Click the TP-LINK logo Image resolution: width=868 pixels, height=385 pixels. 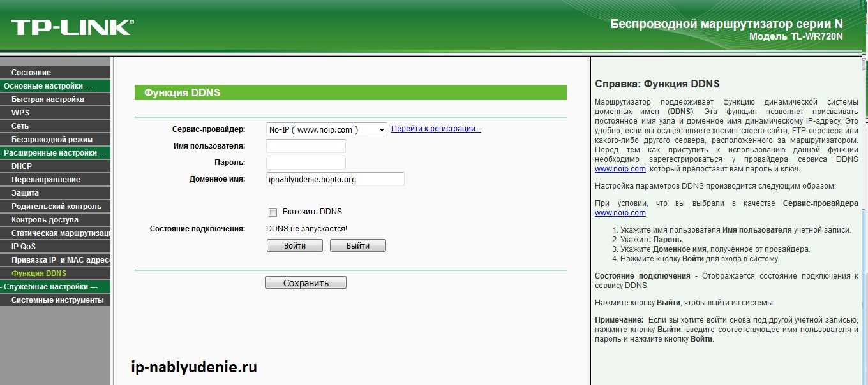click(x=72, y=27)
